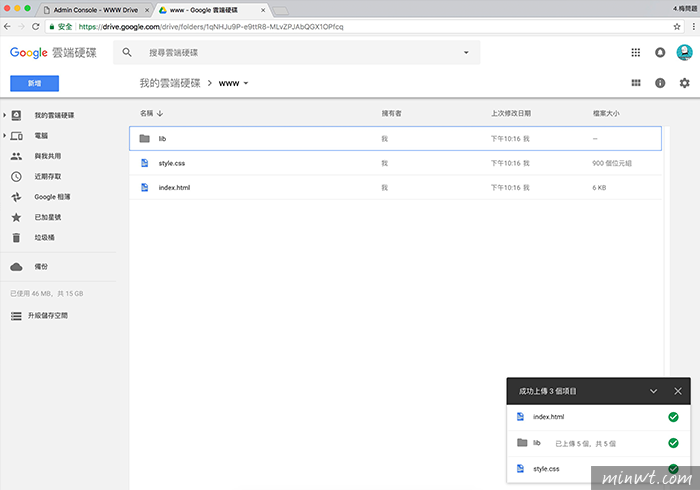The width and height of the screenshot is (700, 490).
Task: Click 上次修改日期 column header
Action: click(511, 113)
